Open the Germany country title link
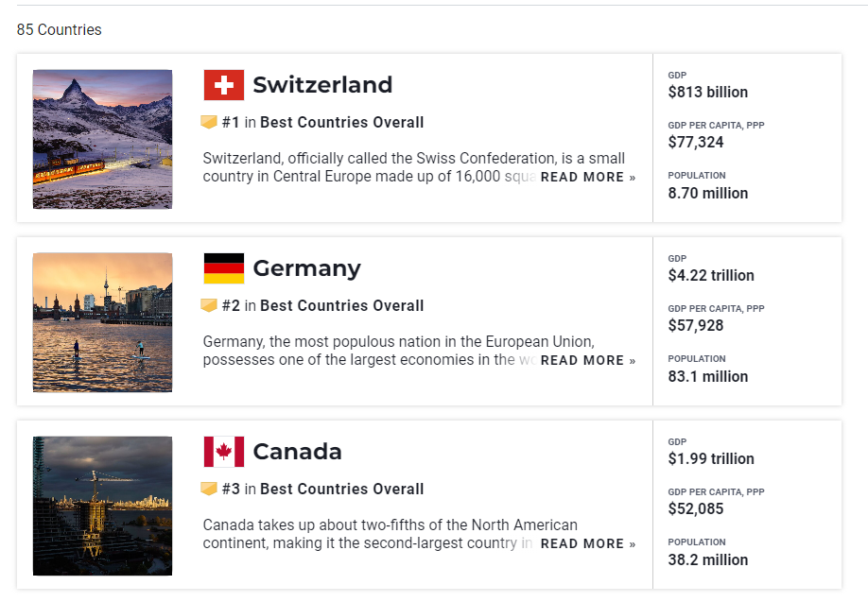The image size is (868, 602). click(306, 268)
